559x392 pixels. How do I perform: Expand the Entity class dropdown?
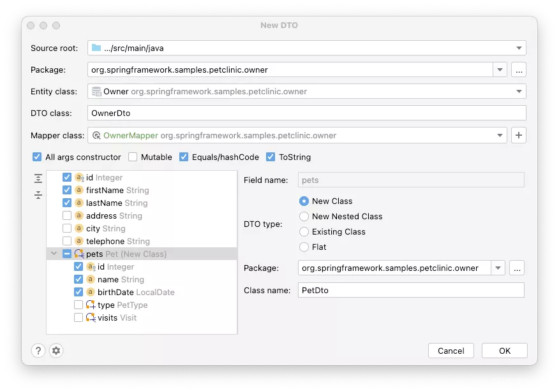click(x=519, y=91)
